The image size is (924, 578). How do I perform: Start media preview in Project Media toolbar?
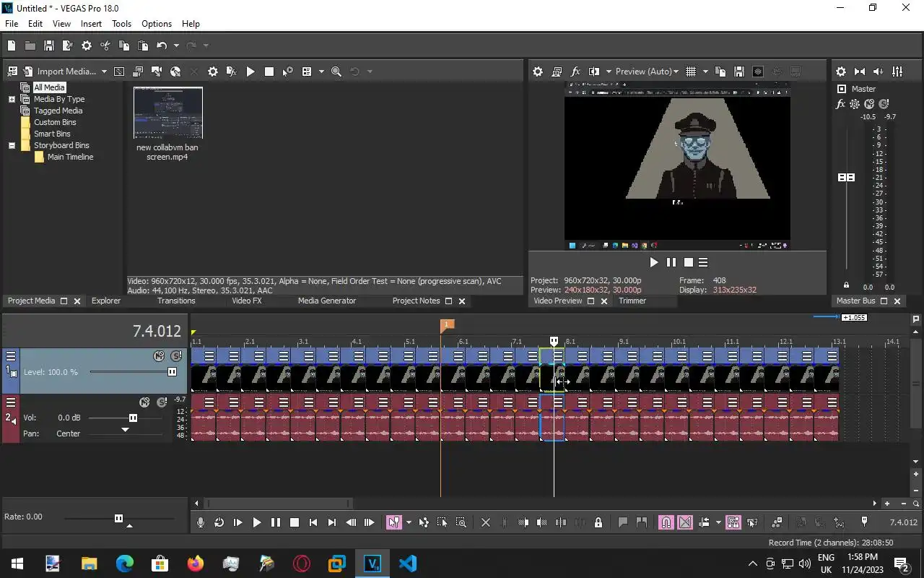tap(250, 72)
